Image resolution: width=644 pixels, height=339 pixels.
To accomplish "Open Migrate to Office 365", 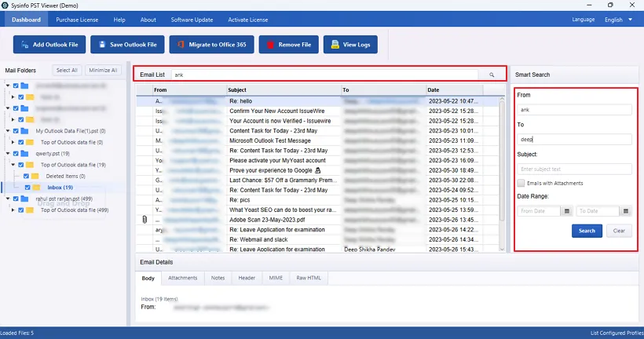I will click(211, 44).
